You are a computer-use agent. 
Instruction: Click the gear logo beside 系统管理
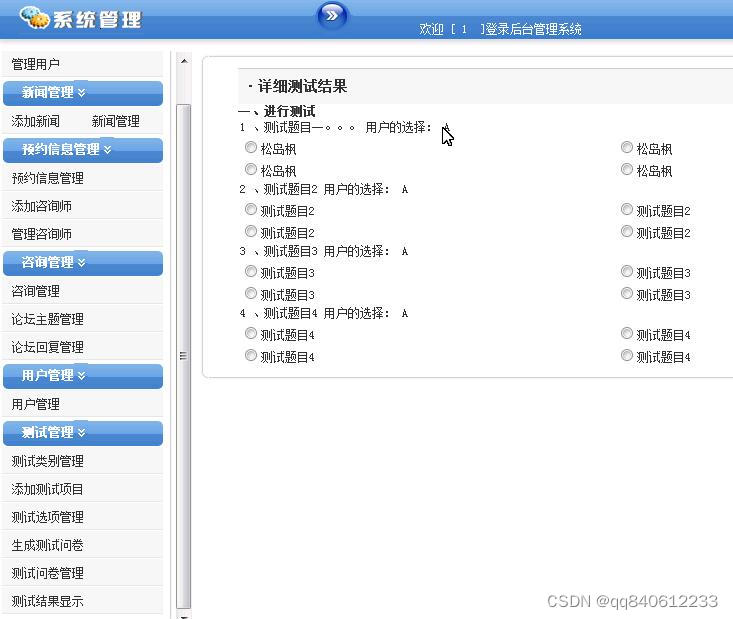click(x=35, y=17)
